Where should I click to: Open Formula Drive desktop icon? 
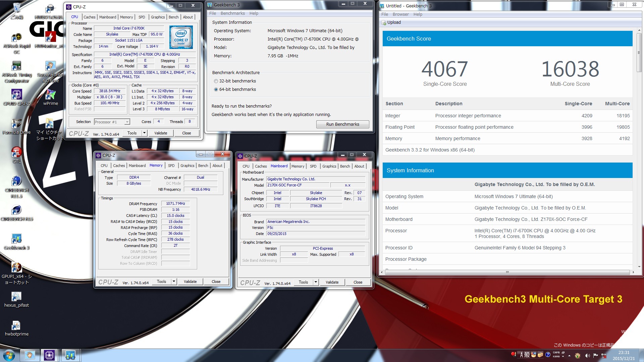click(16, 126)
